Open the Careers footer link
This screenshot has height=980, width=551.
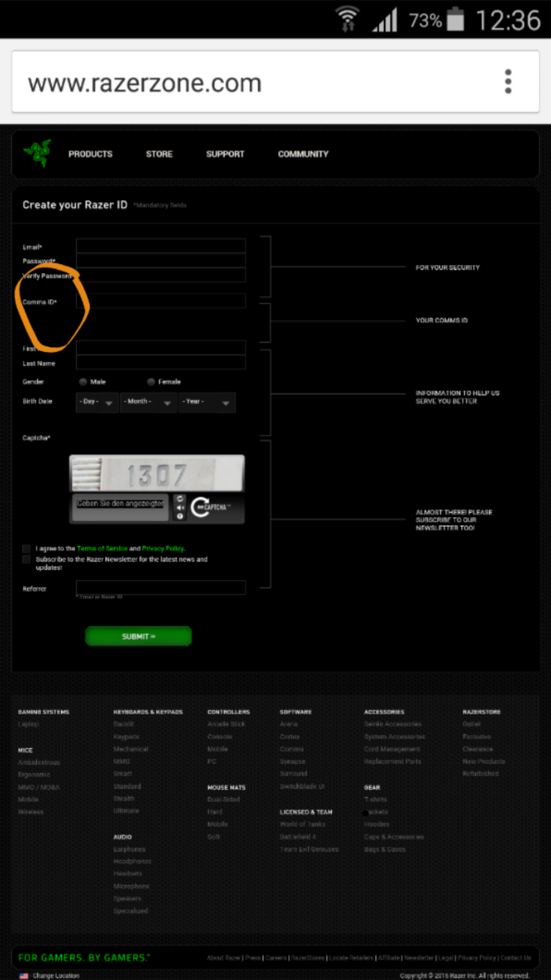276,958
